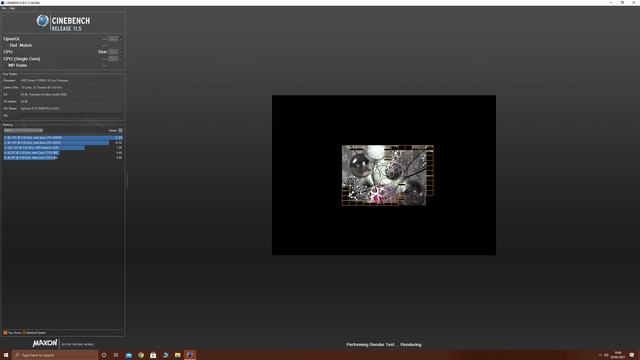640x360 pixels.
Task: Select the first-ranked Intel Xeon W5590 row
Action: pos(63,138)
